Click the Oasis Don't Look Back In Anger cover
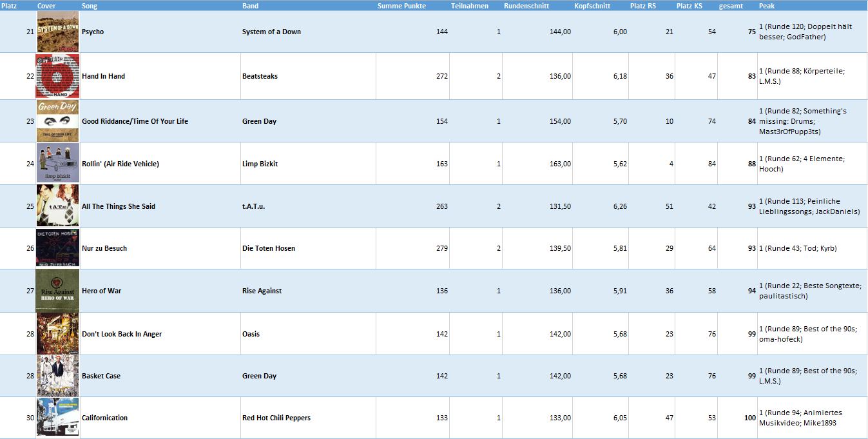Image resolution: width=868 pixels, height=439 pixels. click(x=58, y=333)
